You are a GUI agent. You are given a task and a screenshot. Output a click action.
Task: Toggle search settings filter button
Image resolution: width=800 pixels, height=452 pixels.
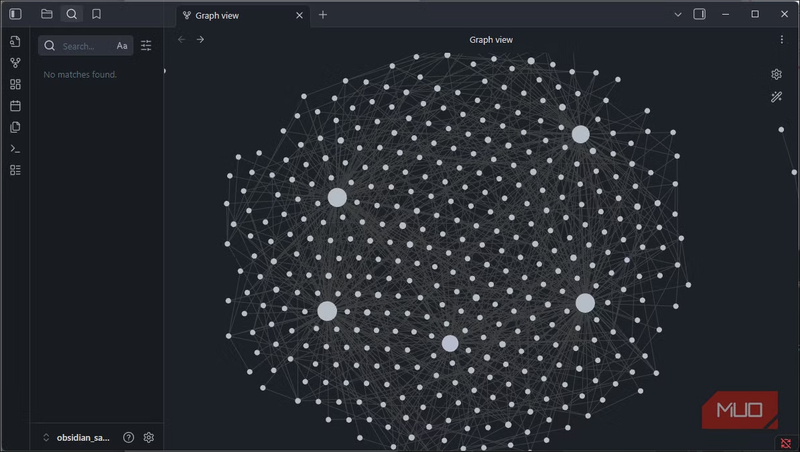[x=146, y=46]
